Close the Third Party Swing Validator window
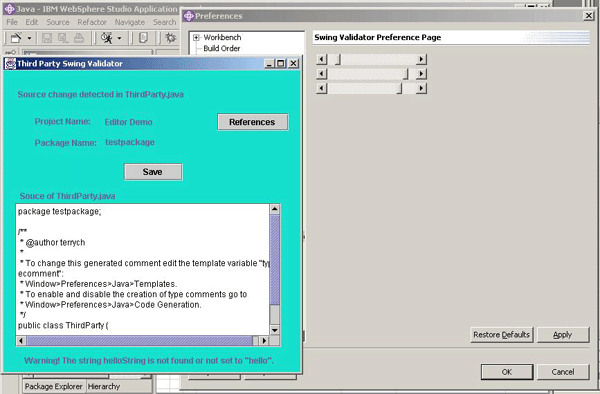The width and height of the screenshot is (600, 394). (x=293, y=63)
